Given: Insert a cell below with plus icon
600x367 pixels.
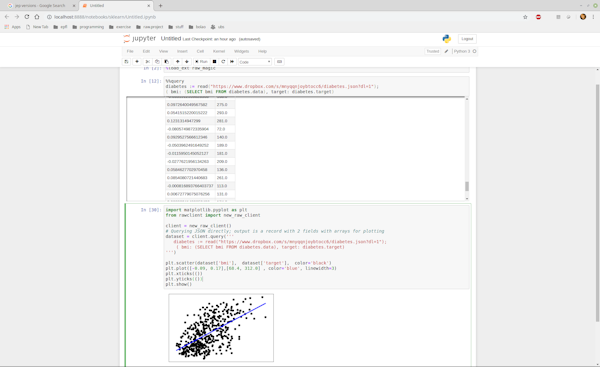Looking at the screenshot, I should [137, 62].
